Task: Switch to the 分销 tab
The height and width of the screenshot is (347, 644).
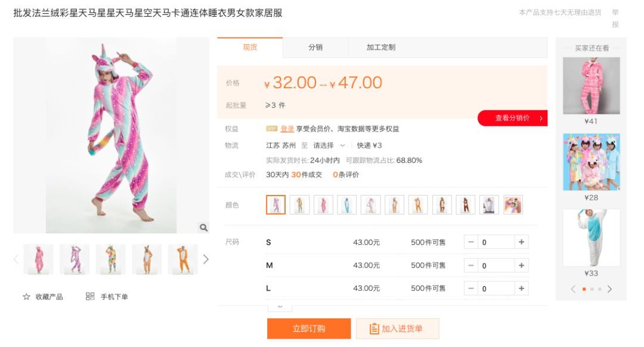Action: [x=315, y=47]
